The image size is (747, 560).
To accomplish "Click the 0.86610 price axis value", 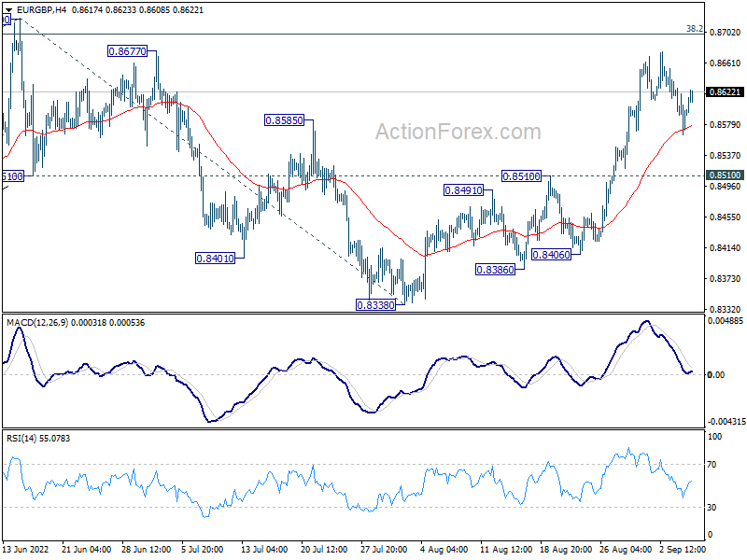I will [x=726, y=63].
